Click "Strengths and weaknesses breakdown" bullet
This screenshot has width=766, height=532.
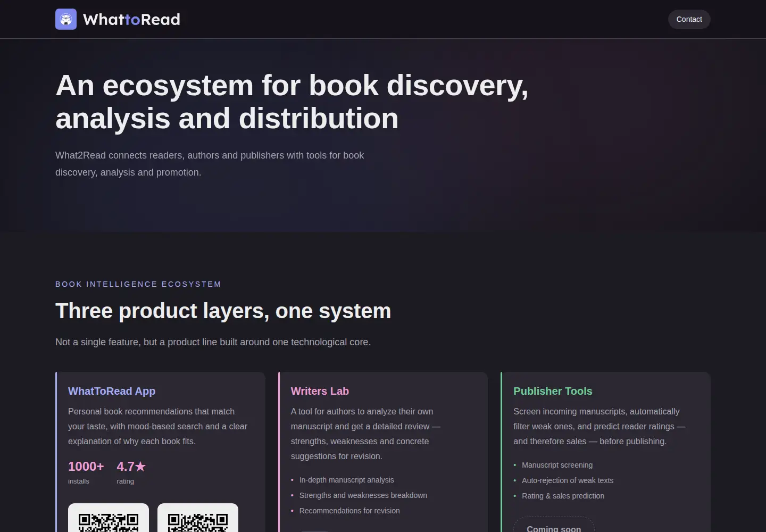click(363, 495)
